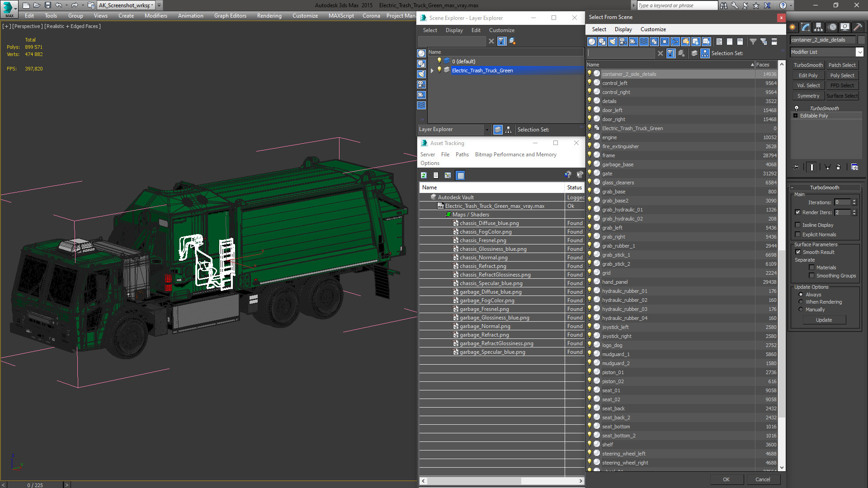Open the Modify command panel tab
This screenshot has width=868, height=488.
806,27
